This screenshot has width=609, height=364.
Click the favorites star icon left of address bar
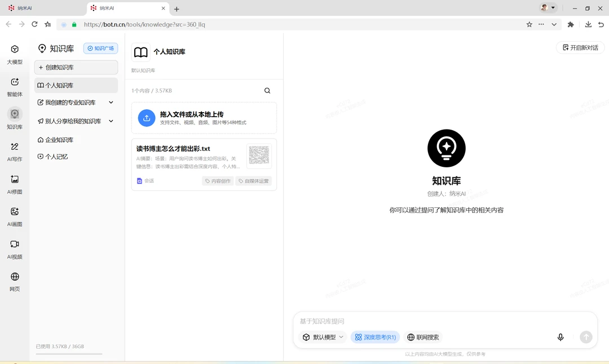[x=48, y=24]
